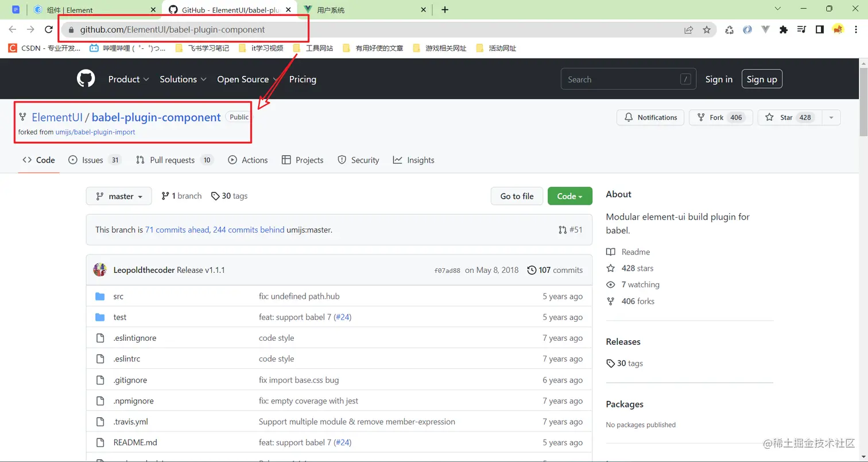Open the f07ad88 commit hash

click(447, 271)
